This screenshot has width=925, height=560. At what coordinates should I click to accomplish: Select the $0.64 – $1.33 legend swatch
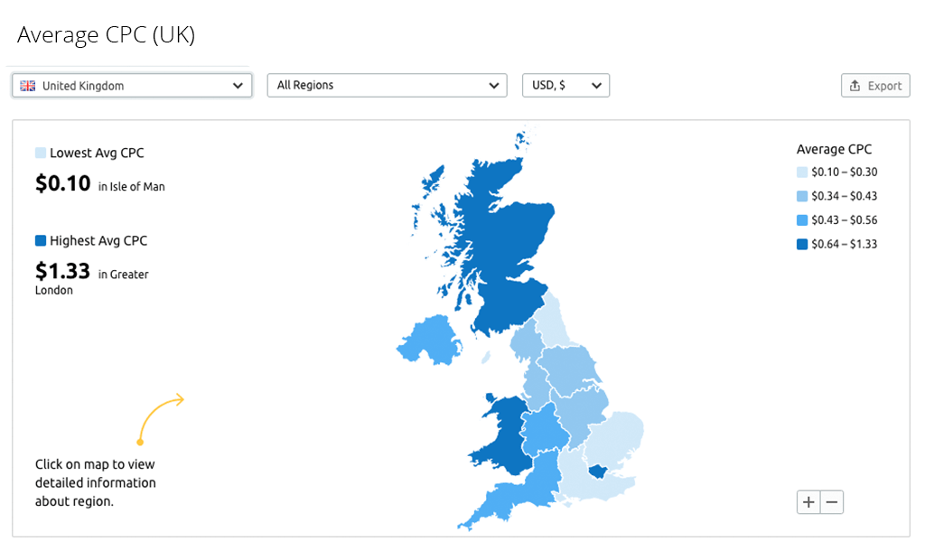tap(802, 244)
